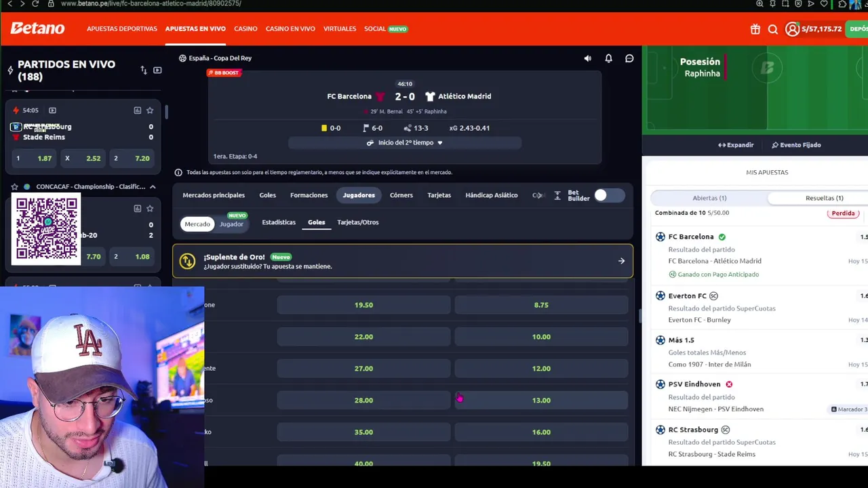Click the green deposit button
This screenshot has height=488, width=868.
(857, 29)
